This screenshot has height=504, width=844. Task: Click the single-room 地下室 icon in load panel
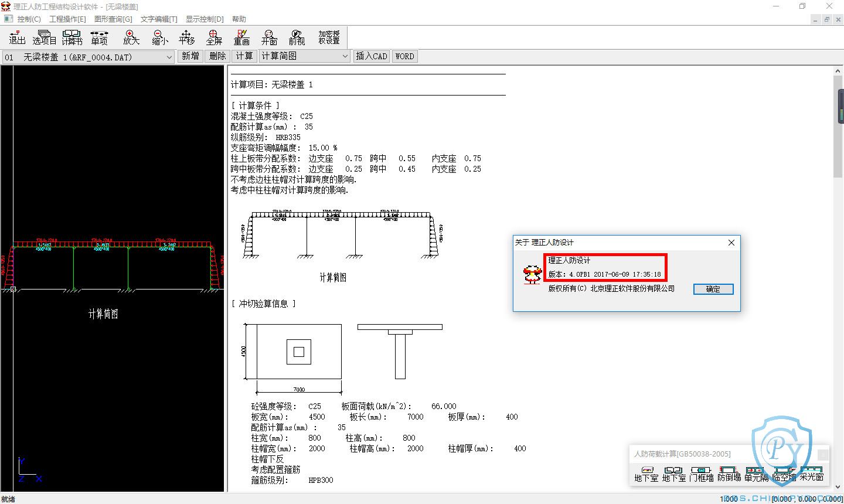pyautogui.click(x=646, y=474)
